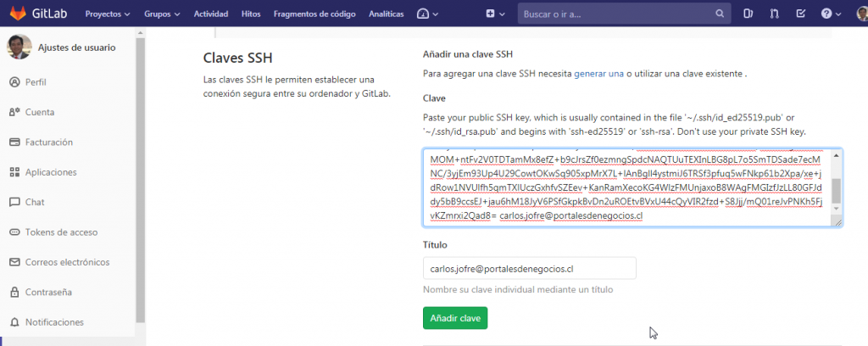Screen dimensions: 868x346
Task: Go to Actividad in the top navigation
Action: click(210, 14)
